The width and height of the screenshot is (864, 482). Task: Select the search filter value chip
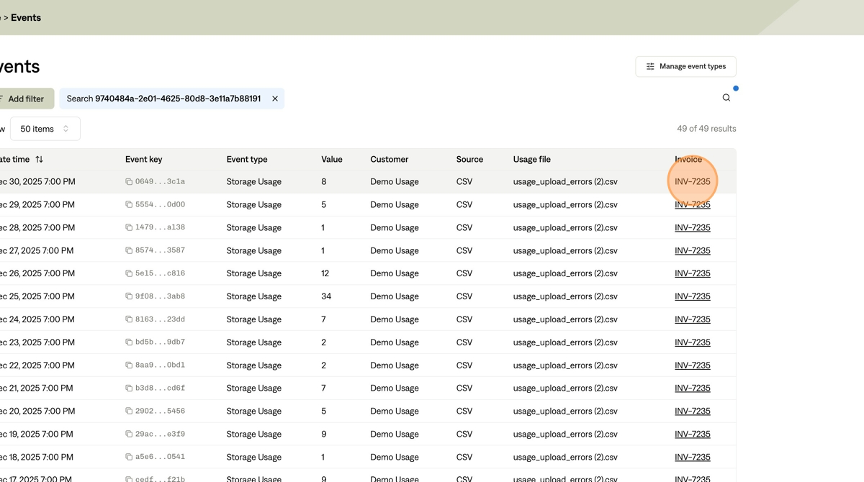pos(164,99)
